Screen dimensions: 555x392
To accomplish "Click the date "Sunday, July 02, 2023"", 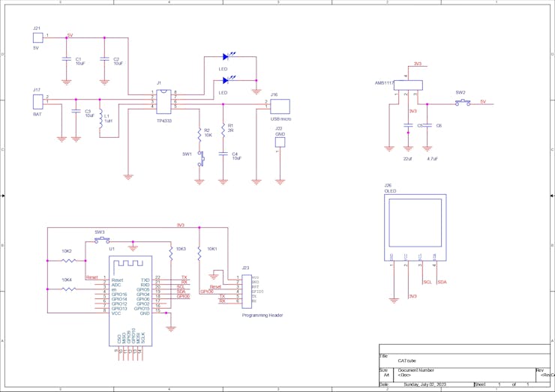I will [424, 385].
